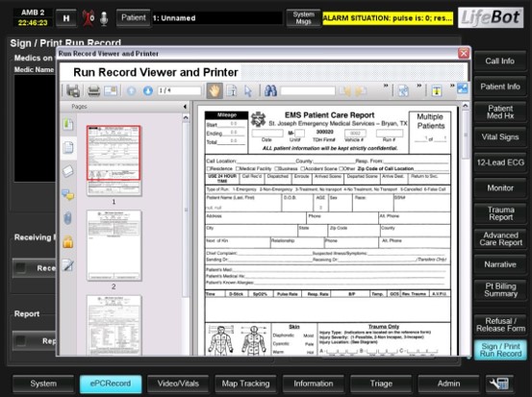Select the arrow Select tool

(248, 91)
